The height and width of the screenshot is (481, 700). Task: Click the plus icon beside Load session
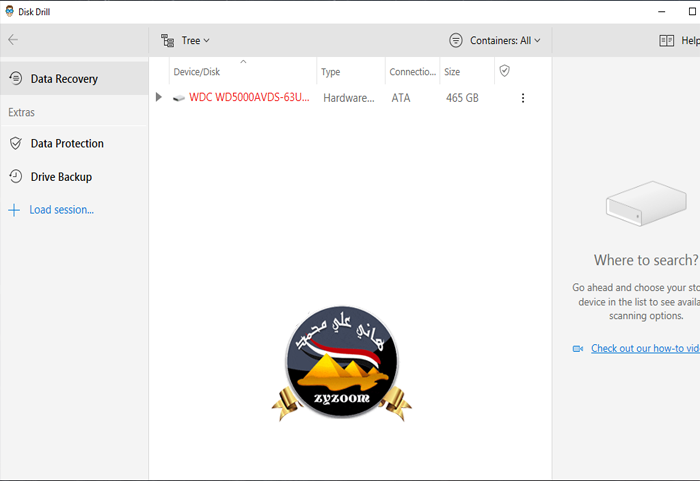point(14,210)
